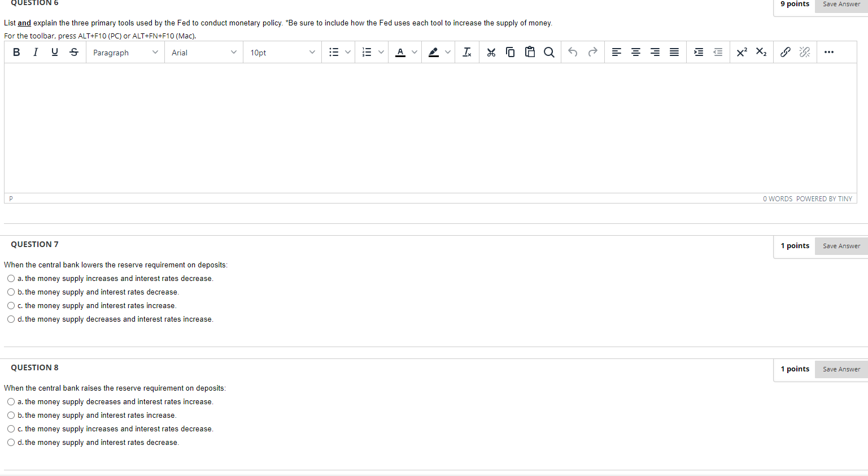Insert a bulleted list
This screenshot has height=476, width=868.
point(334,53)
